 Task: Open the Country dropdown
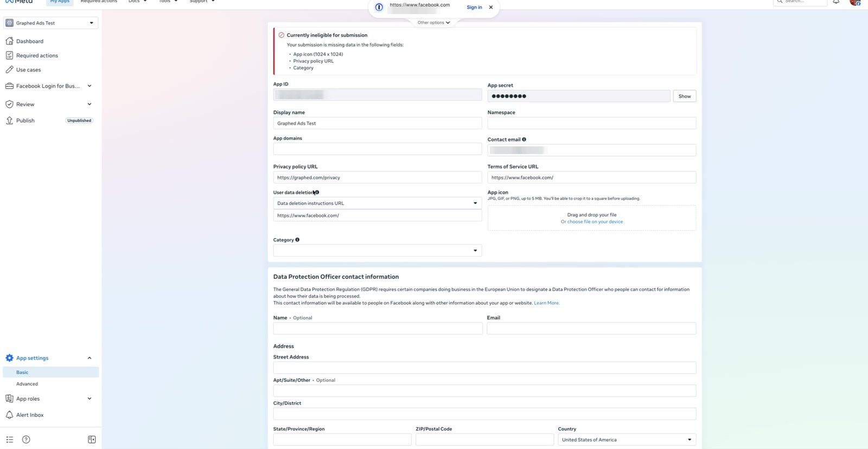tap(627, 440)
